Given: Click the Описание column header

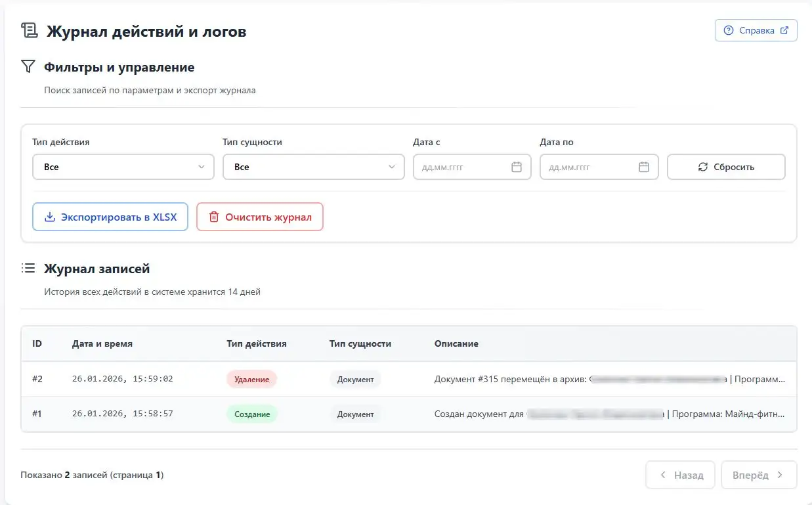Looking at the screenshot, I should (x=456, y=343).
